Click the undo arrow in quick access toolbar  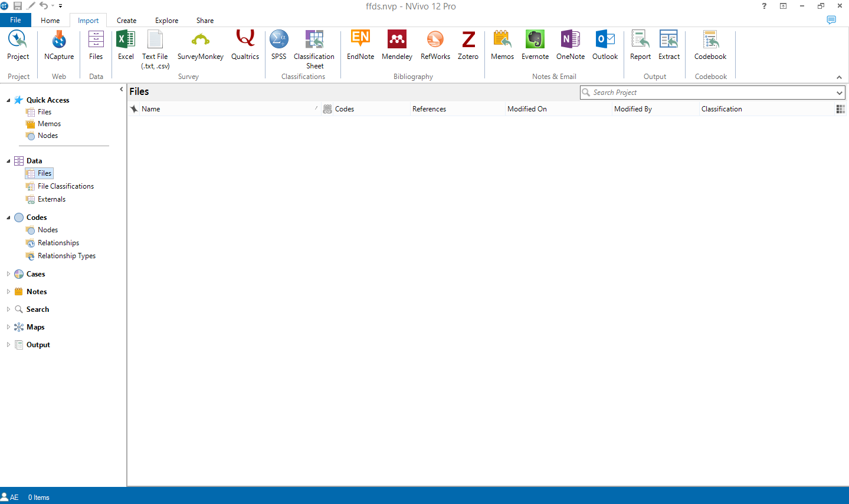(44, 6)
